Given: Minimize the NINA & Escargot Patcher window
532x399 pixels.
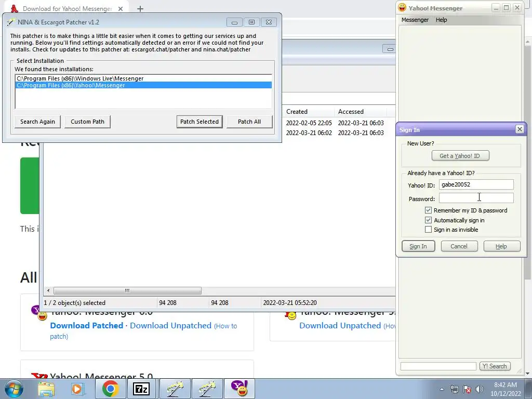Looking at the screenshot, I should pyautogui.click(x=234, y=22).
